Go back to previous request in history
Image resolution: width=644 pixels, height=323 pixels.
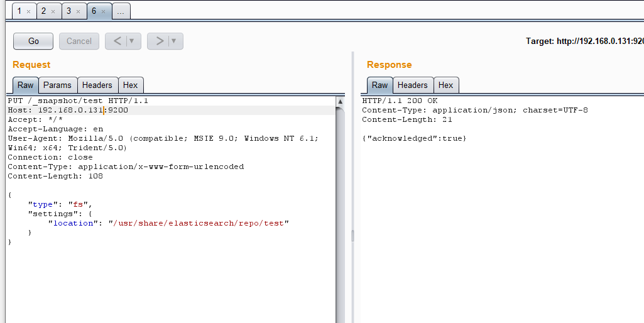coord(117,41)
